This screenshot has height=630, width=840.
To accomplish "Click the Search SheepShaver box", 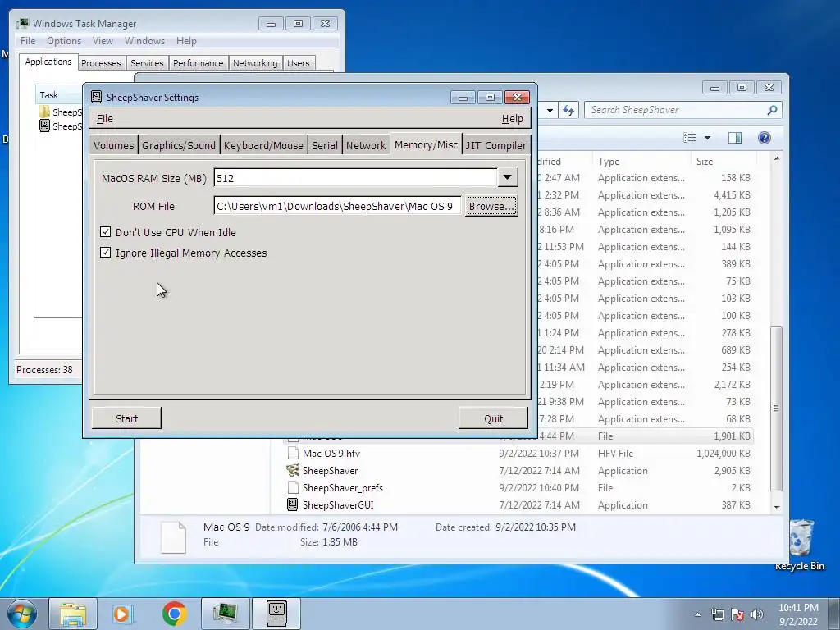I will point(683,110).
